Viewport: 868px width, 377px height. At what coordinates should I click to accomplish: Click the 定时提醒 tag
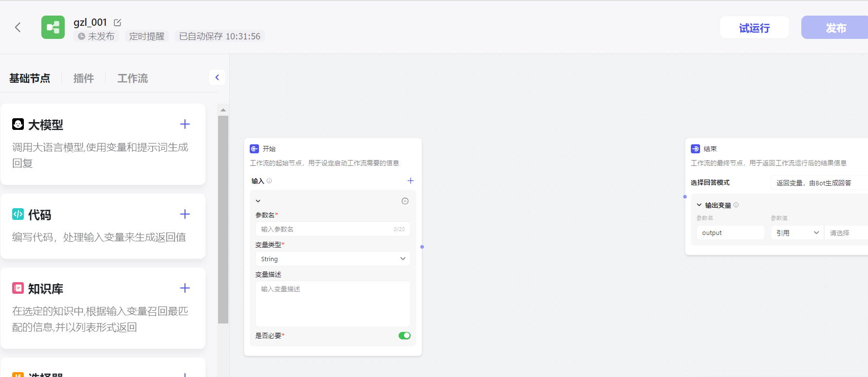pyautogui.click(x=147, y=36)
